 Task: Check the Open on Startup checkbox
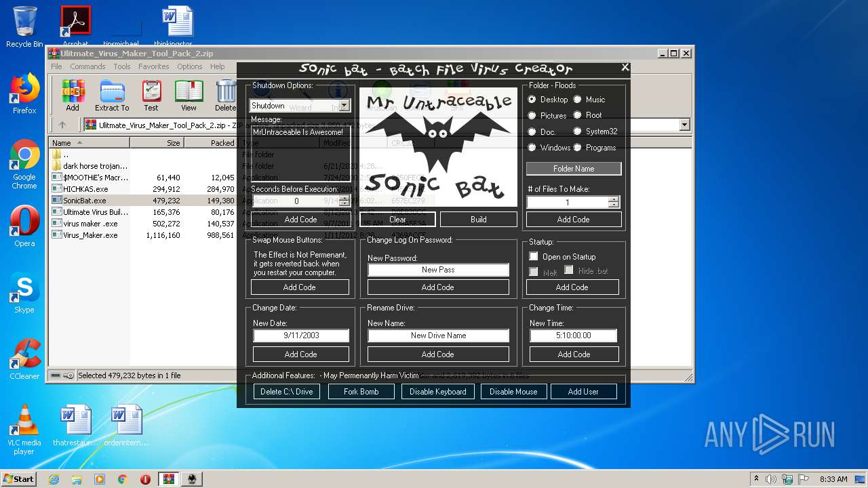tap(534, 256)
